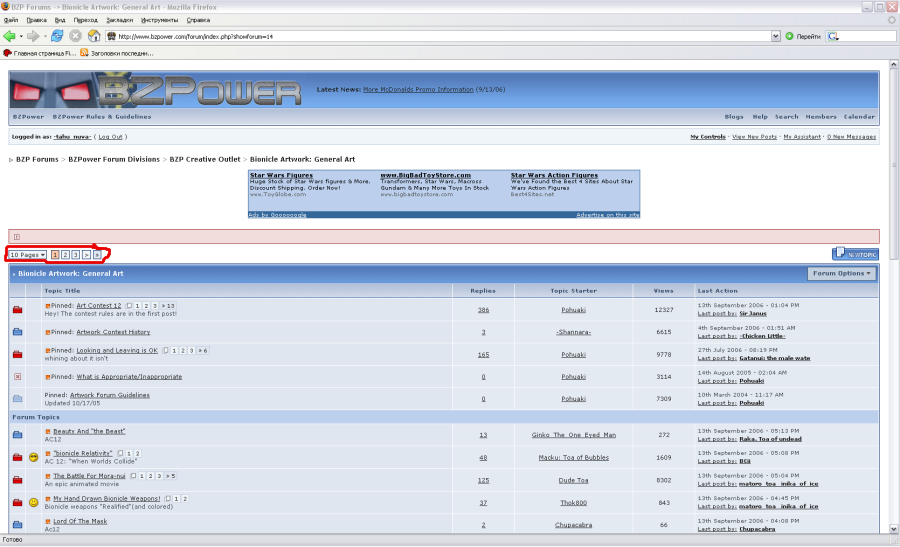Open reply count 386 for Art Contest 12

[483, 310]
